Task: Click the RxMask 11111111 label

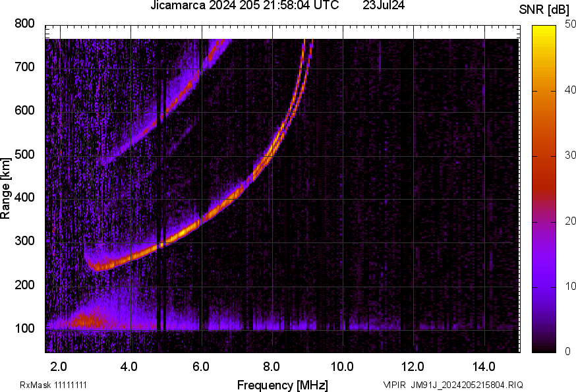Action: pos(53,385)
